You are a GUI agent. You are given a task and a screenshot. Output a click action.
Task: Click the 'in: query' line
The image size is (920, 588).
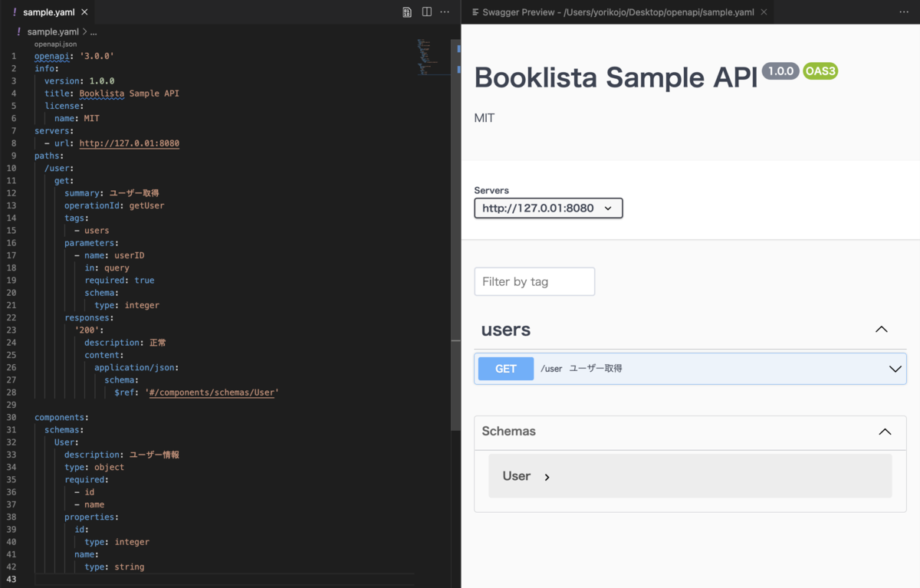tap(107, 268)
